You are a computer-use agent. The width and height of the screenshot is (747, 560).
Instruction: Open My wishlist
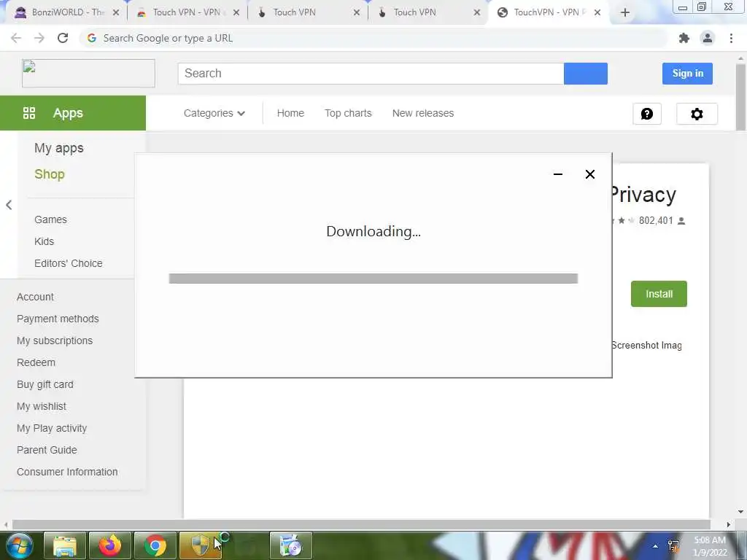point(42,406)
